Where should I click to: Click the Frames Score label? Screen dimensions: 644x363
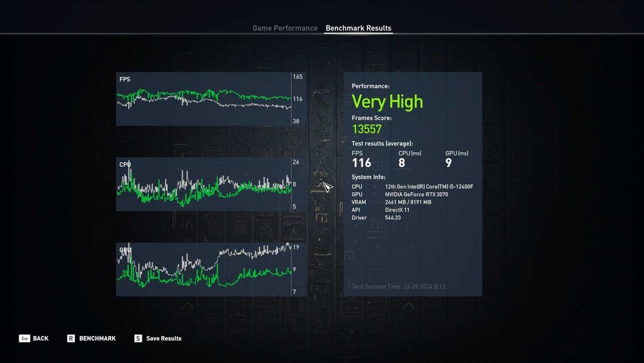(x=372, y=118)
